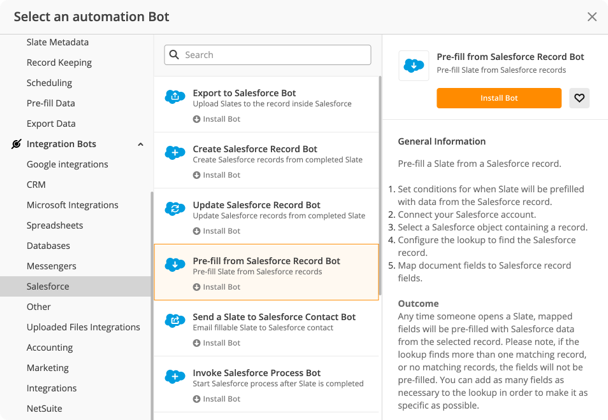Image resolution: width=608 pixels, height=420 pixels.
Task: Open the Slate Metadata category
Action: [57, 42]
